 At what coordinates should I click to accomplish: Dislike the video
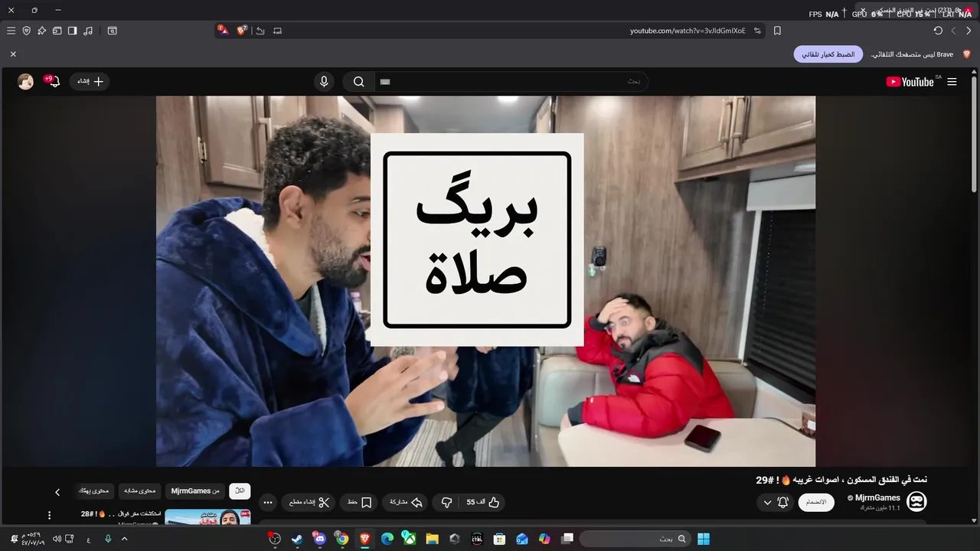point(446,502)
